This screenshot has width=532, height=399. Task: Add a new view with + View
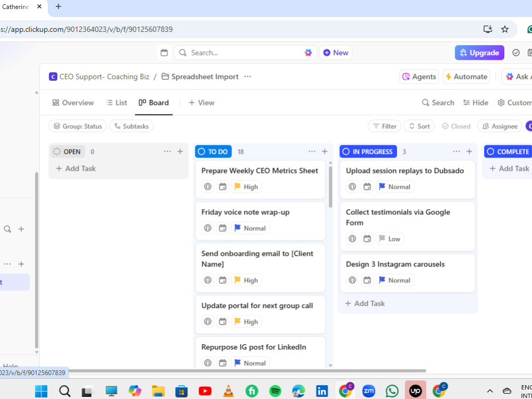pos(202,103)
